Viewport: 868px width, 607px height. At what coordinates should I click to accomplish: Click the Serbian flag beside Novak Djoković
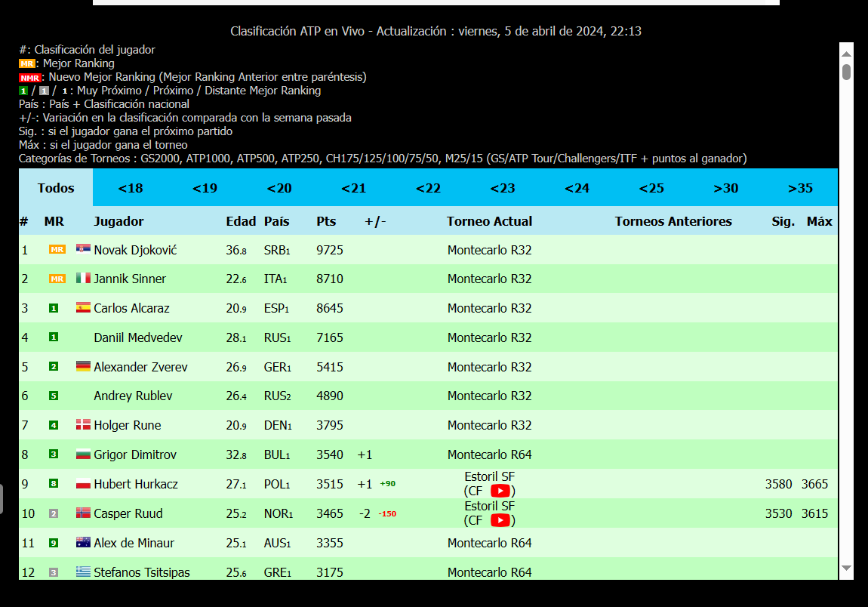pyautogui.click(x=83, y=248)
